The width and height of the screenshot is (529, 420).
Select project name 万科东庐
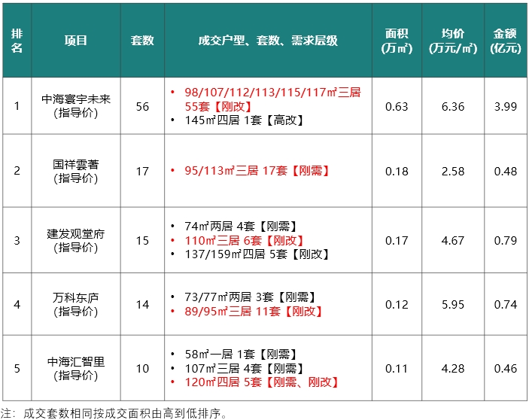click(x=76, y=297)
